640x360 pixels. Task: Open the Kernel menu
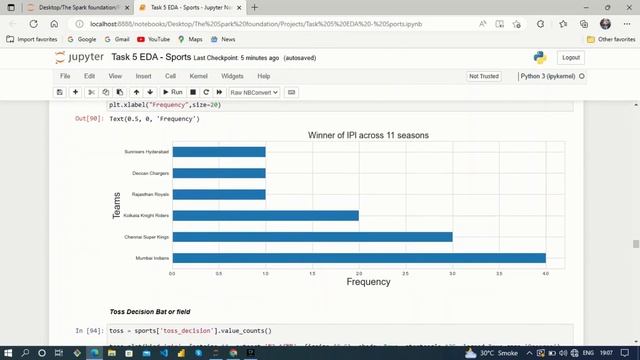click(198, 76)
